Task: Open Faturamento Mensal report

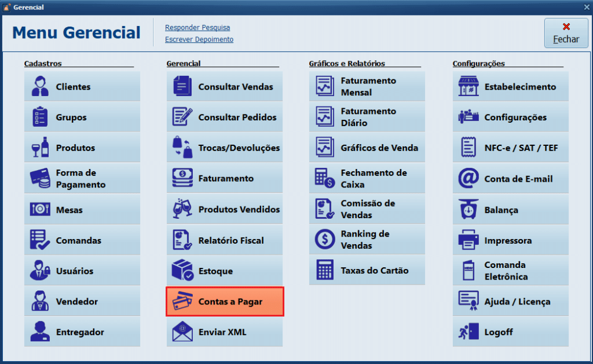Action: 367,87
